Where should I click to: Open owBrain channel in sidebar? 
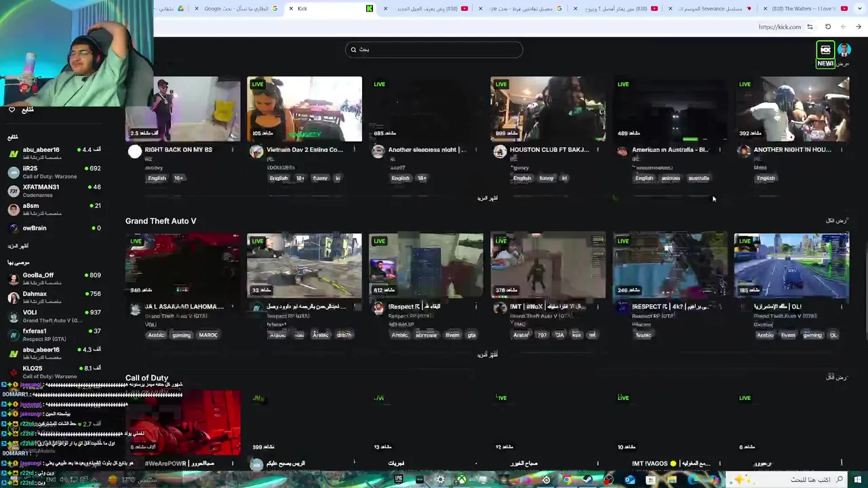pyautogui.click(x=54, y=228)
